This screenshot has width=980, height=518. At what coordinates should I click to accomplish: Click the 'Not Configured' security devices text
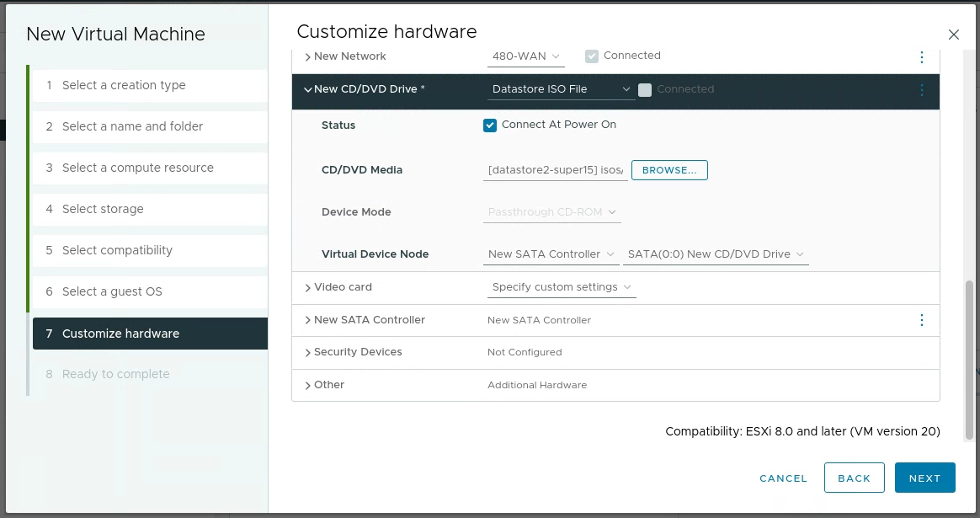[525, 353]
